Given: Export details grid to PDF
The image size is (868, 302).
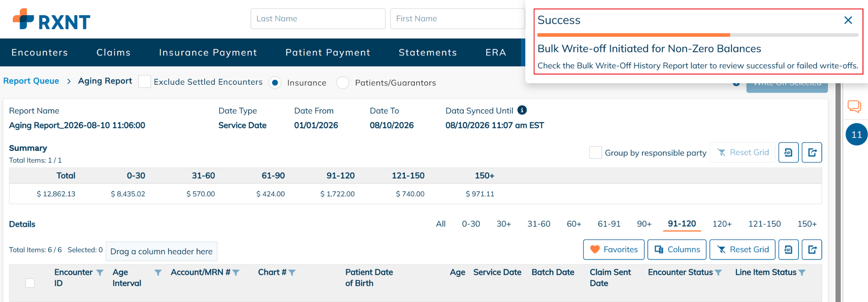Looking at the screenshot, I should tap(788, 249).
